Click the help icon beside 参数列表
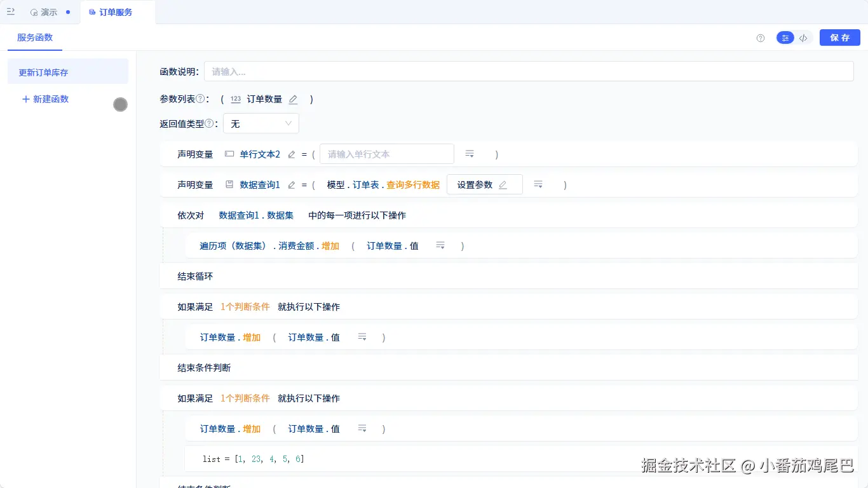Screen dimensions: 868x488 coord(200,98)
